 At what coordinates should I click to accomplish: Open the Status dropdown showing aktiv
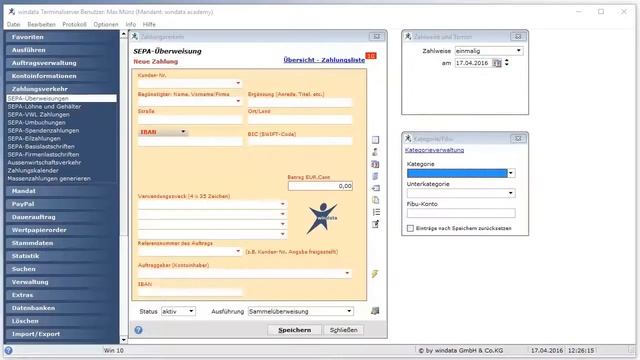(x=191, y=311)
